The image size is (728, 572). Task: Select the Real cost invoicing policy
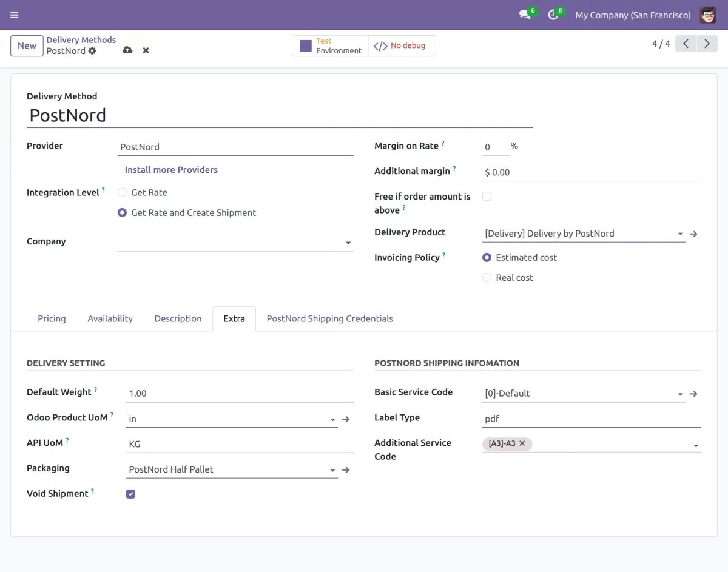point(487,278)
